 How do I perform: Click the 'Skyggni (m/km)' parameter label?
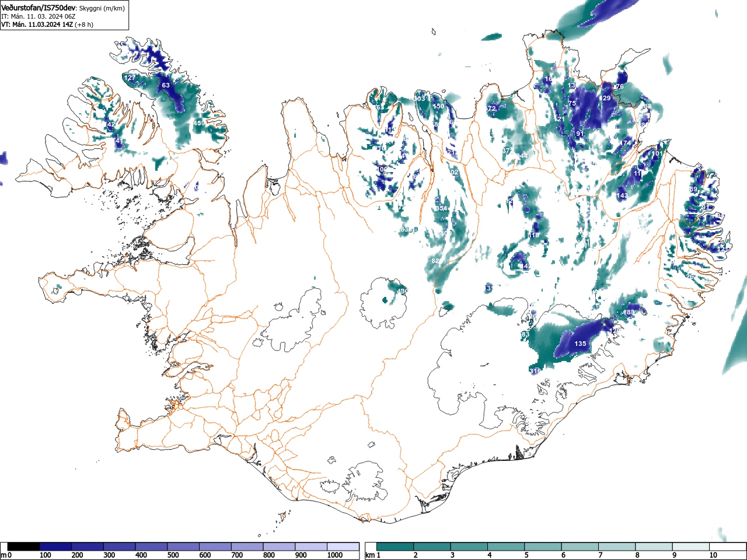[x=102, y=8]
